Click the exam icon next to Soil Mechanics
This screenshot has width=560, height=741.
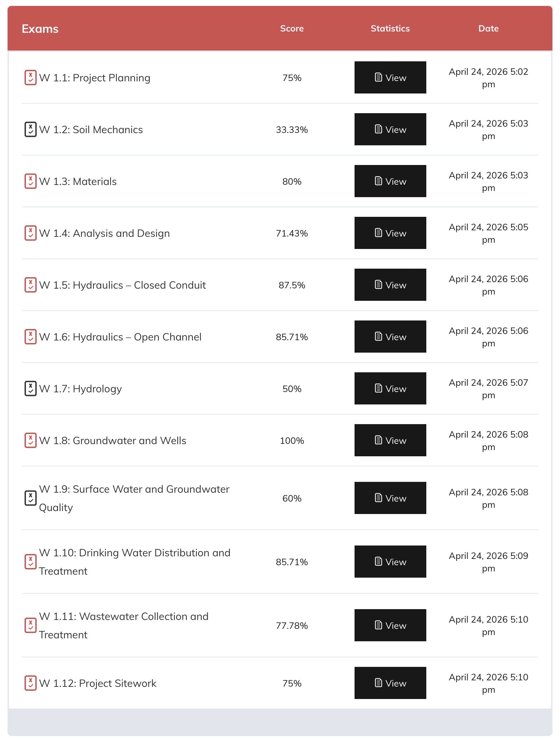[30, 130]
